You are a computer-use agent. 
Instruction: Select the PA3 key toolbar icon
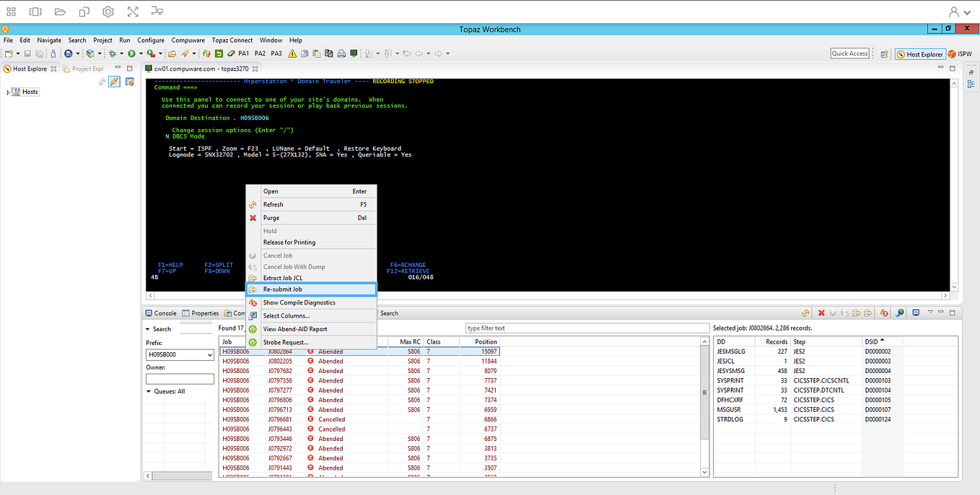pos(276,53)
